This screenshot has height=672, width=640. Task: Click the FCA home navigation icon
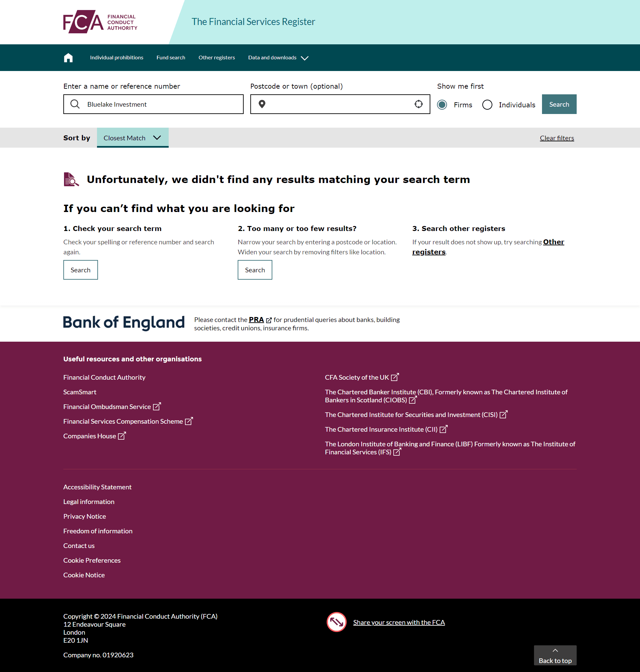(x=68, y=58)
